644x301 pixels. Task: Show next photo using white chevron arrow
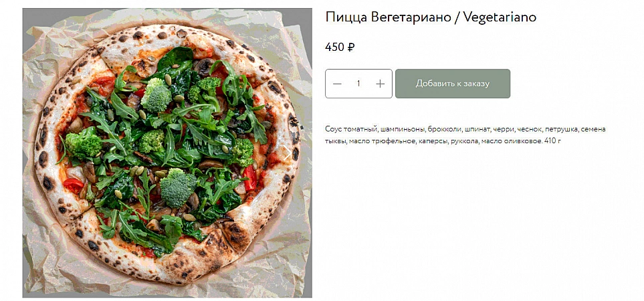[x=288, y=153]
